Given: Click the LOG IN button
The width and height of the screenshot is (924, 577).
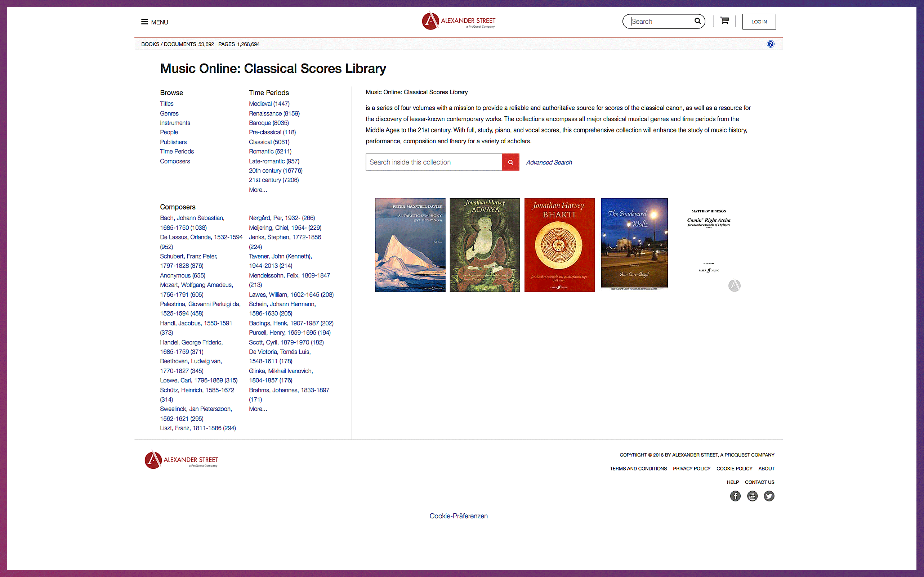Looking at the screenshot, I should coord(759,21).
